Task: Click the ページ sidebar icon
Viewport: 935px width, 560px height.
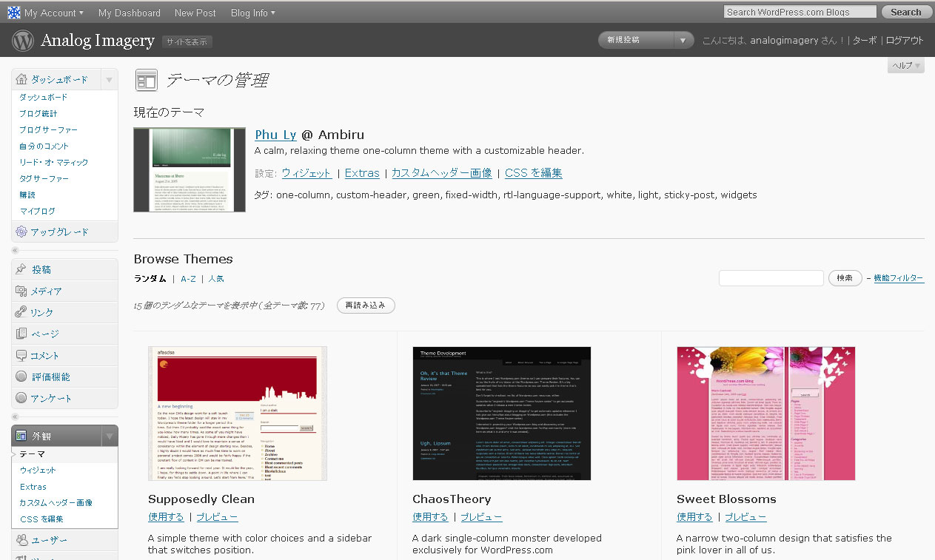Action: [21, 334]
